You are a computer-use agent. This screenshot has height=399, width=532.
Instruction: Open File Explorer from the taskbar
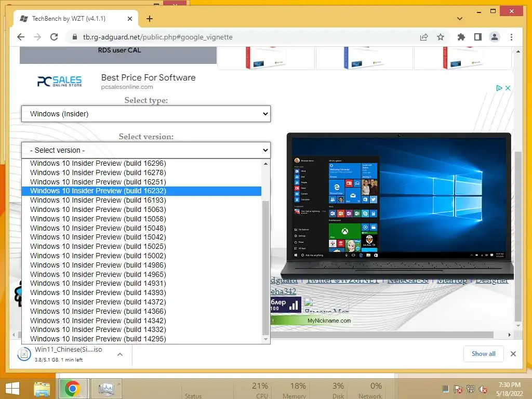42,389
